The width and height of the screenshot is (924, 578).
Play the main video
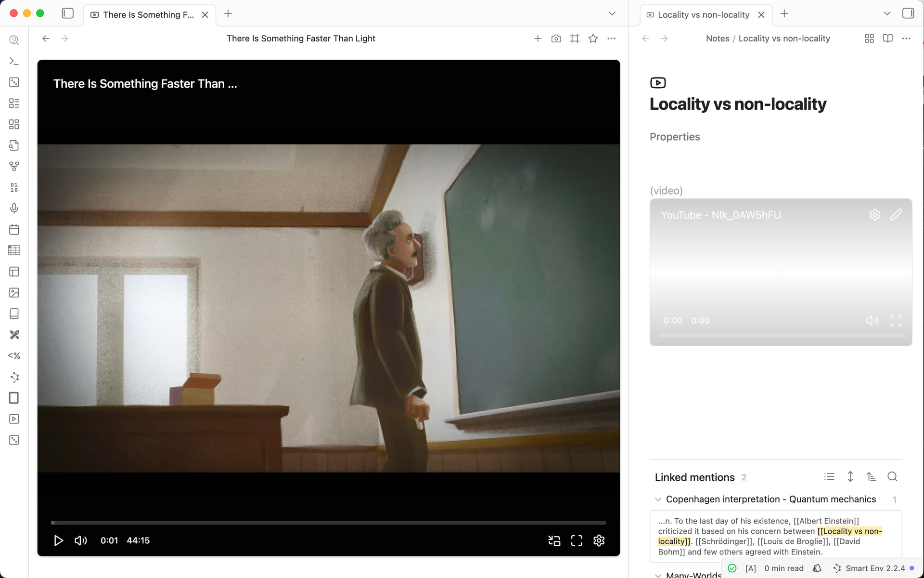tap(58, 540)
